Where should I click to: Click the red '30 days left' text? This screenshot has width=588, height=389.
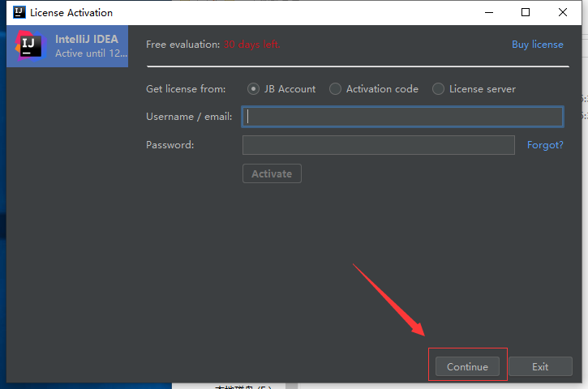point(251,45)
